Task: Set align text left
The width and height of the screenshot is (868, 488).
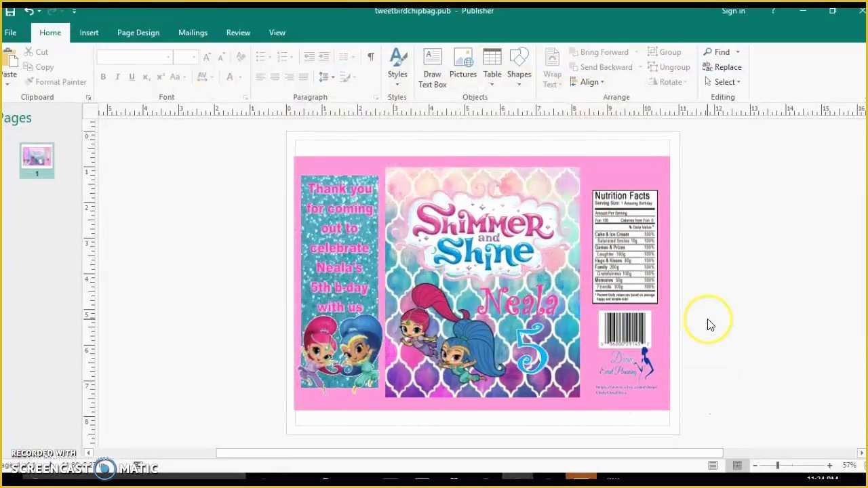Action: coord(260,77)
